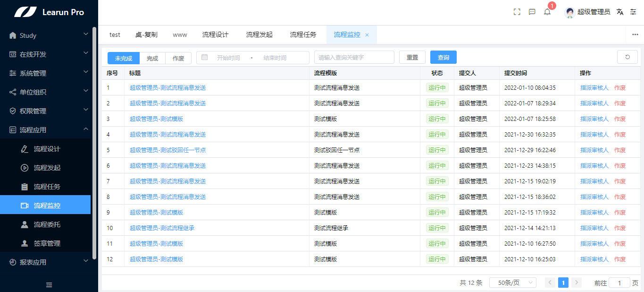Click the sidebar vertical scrollbar

click(94, 143)
